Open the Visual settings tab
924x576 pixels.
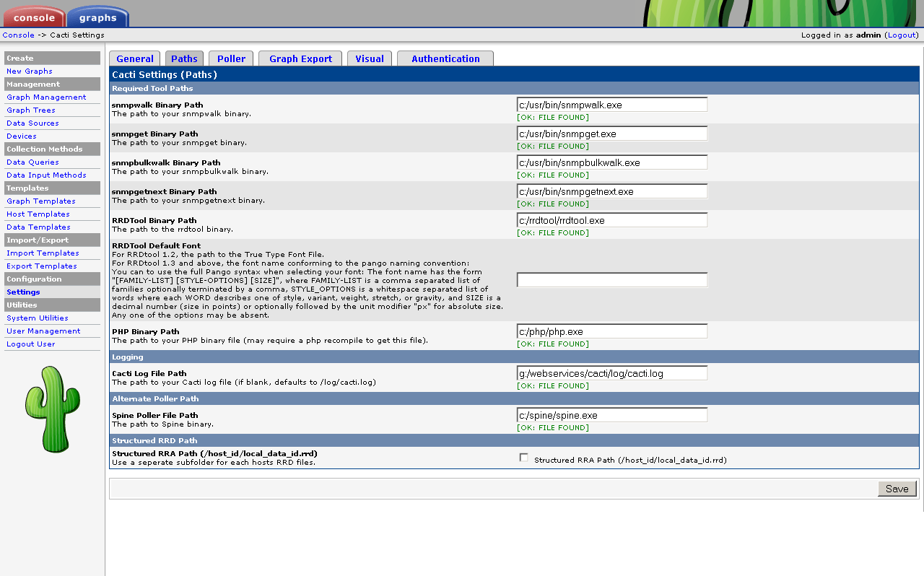coord(370,58)
